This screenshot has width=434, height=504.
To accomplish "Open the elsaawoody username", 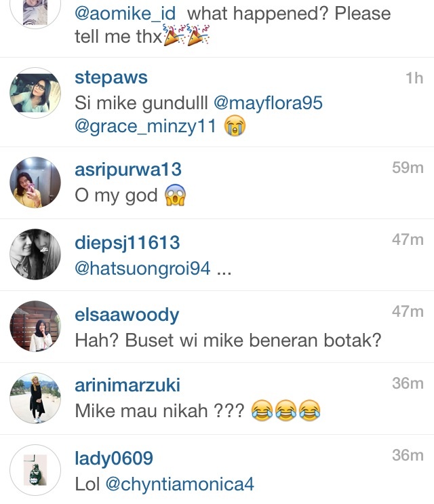I will [127, 315].
